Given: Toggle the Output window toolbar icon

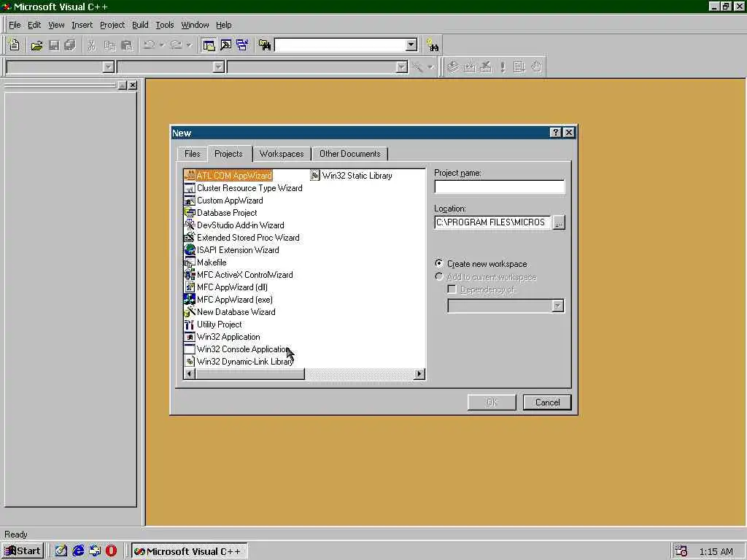Looking at the screenshot, I should [x=226, y=45].
